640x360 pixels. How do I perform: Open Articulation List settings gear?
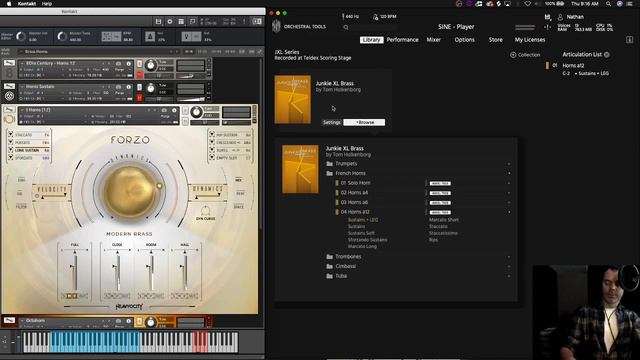pos(607,54)
